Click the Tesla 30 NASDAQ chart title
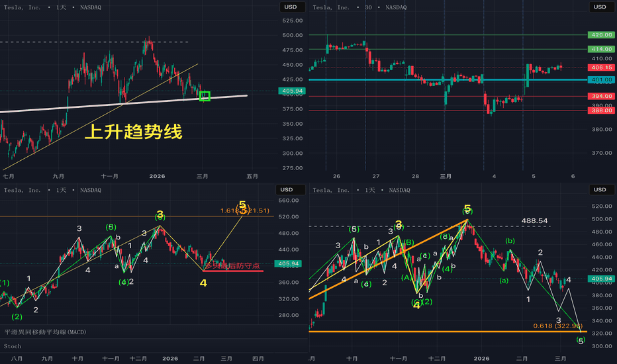Image resolution: width=617 pixels, height=364 pixels. [x=359, y=7]
